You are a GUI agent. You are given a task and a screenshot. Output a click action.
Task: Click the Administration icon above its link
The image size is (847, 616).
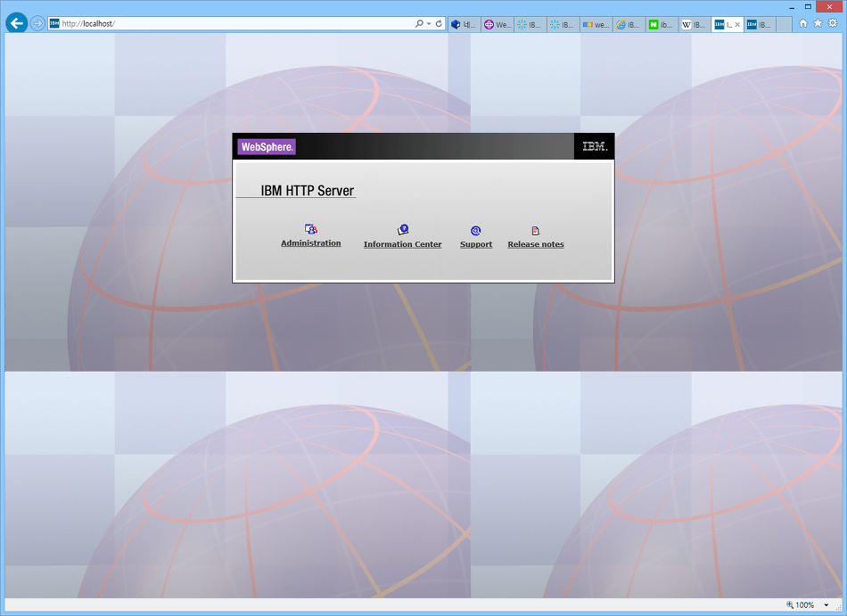pyautogui.click(x=310, y=229)
